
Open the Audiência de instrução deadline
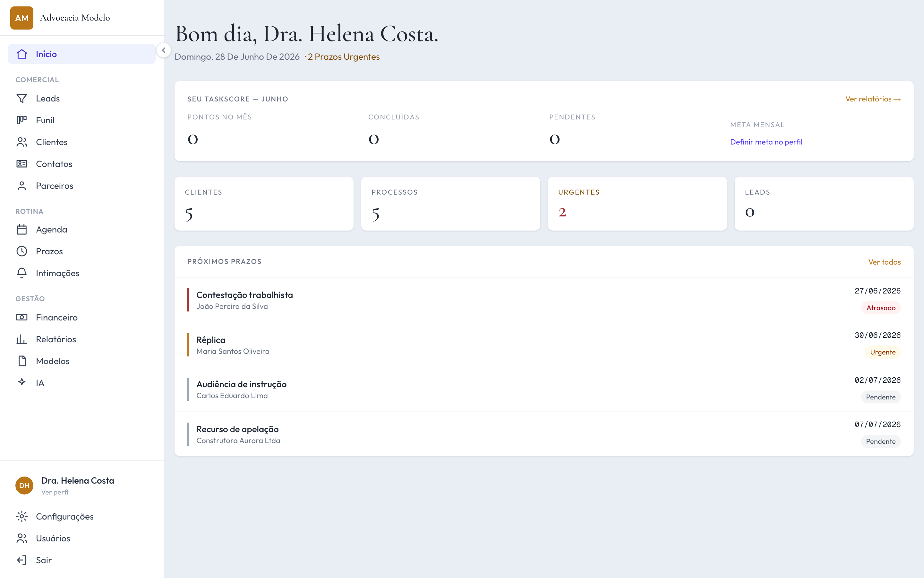click(x=544, y=390)
